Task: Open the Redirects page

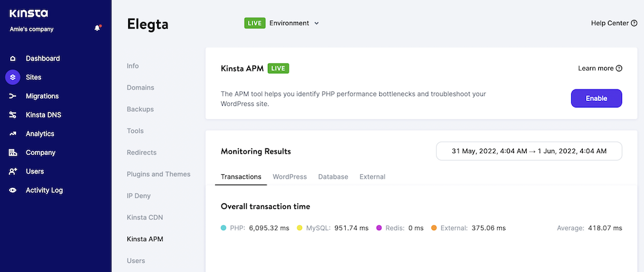Action: (142, 152)
